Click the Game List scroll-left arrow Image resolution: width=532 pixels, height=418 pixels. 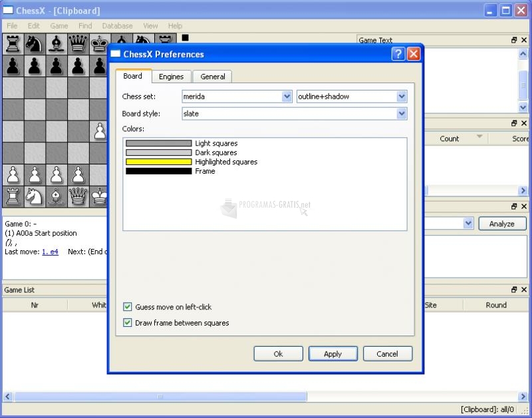click(8, 396)
